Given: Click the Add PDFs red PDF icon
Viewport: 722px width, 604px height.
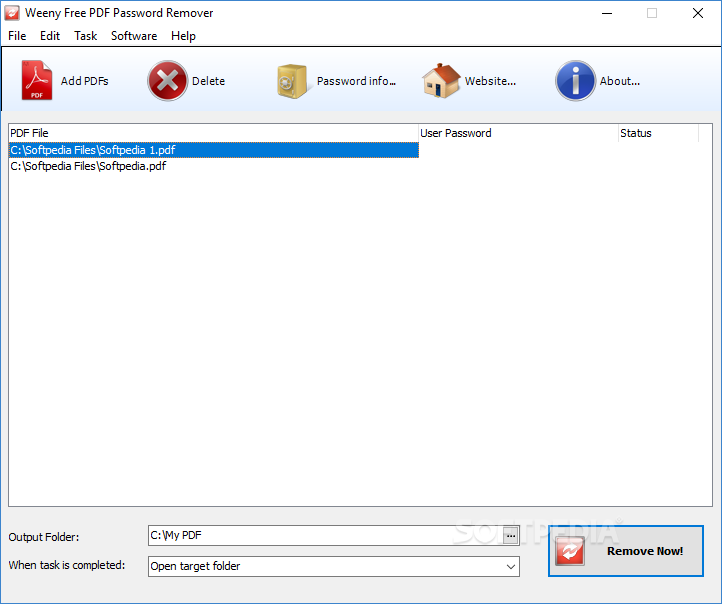Looking at the screenshot, I should click(37, 80).
